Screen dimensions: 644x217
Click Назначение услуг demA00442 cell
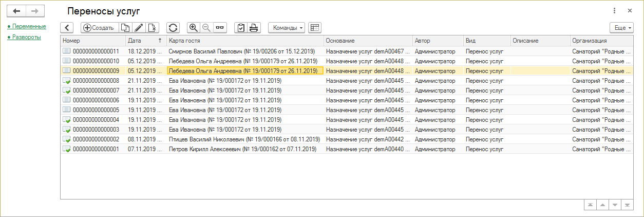point(368,139)
